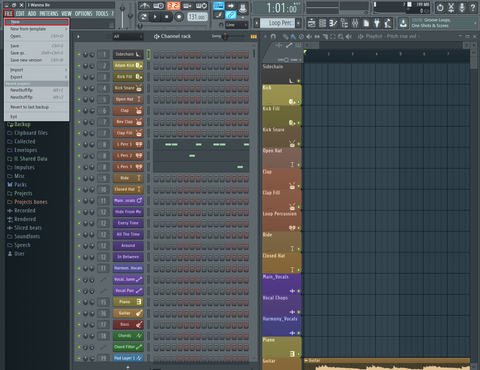
Task: Select the playlist zoom magnifier tool
Action: [340, 36]
